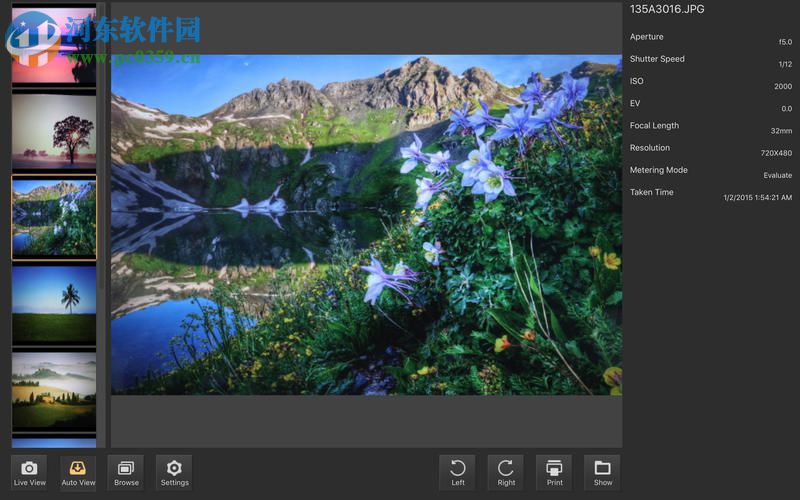
Task: Rotate image Left
Action: 458,472
